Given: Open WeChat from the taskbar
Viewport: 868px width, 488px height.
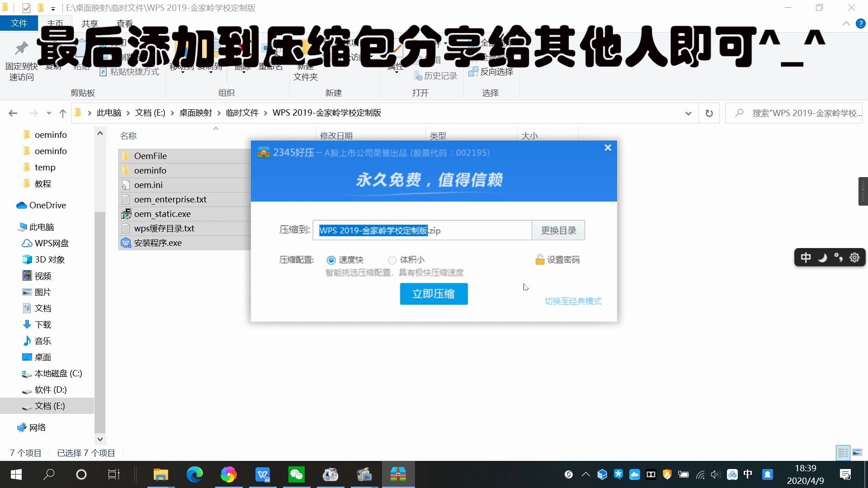Looking at the screenshot, I should pos(297,474).
